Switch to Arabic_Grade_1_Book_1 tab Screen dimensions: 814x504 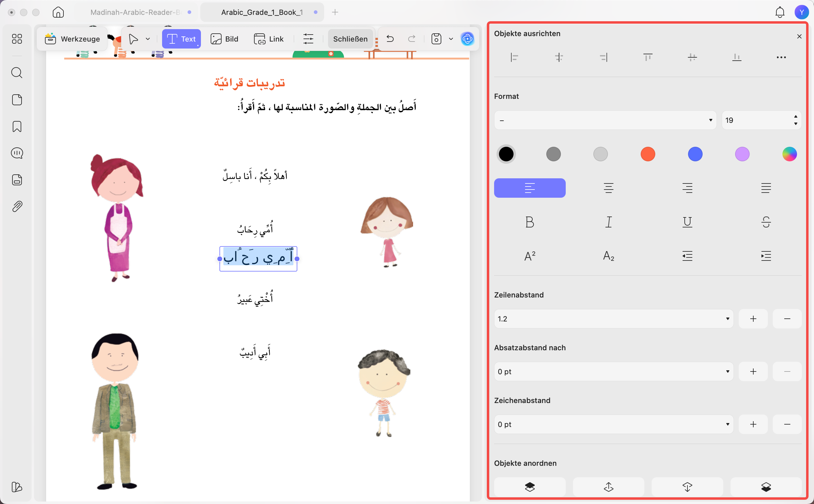coord(262,12)
